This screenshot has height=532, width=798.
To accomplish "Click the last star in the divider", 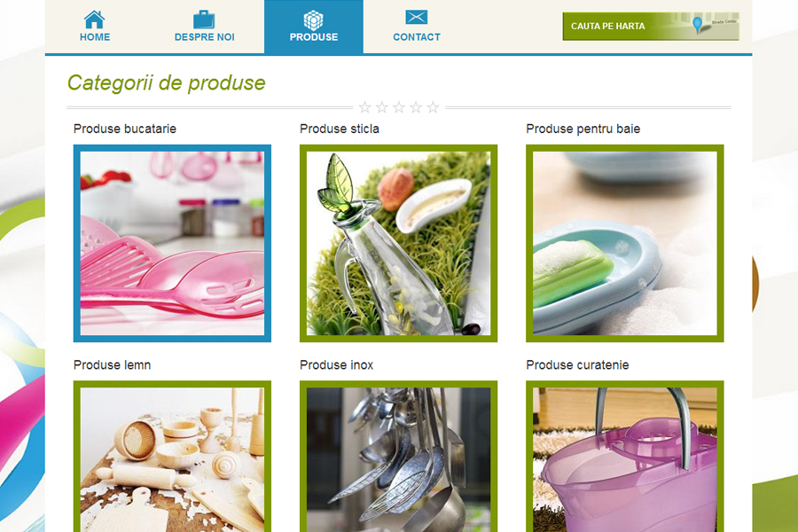I will pyautogui.click(x=433, y=107).
